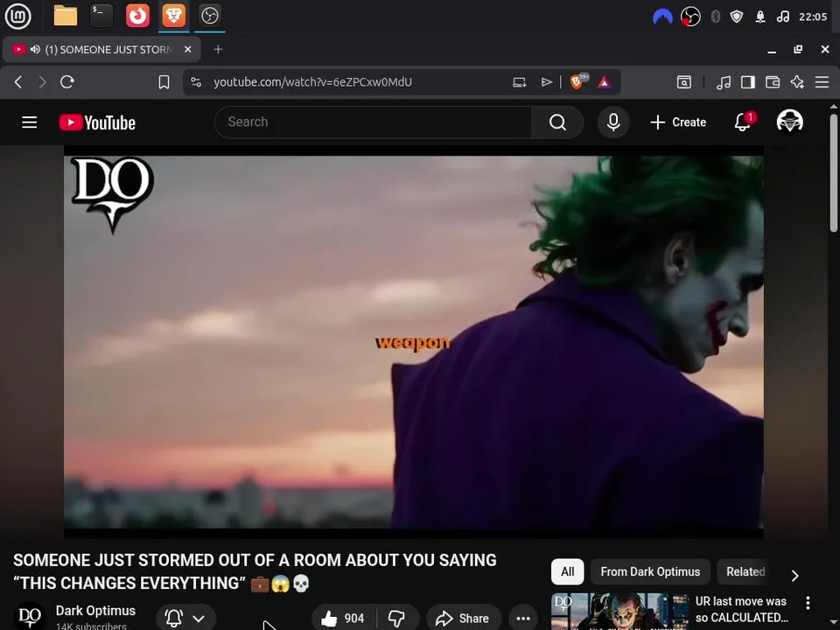Click the YouTube Search field
The image size is (840, 630).
(373, 122)
